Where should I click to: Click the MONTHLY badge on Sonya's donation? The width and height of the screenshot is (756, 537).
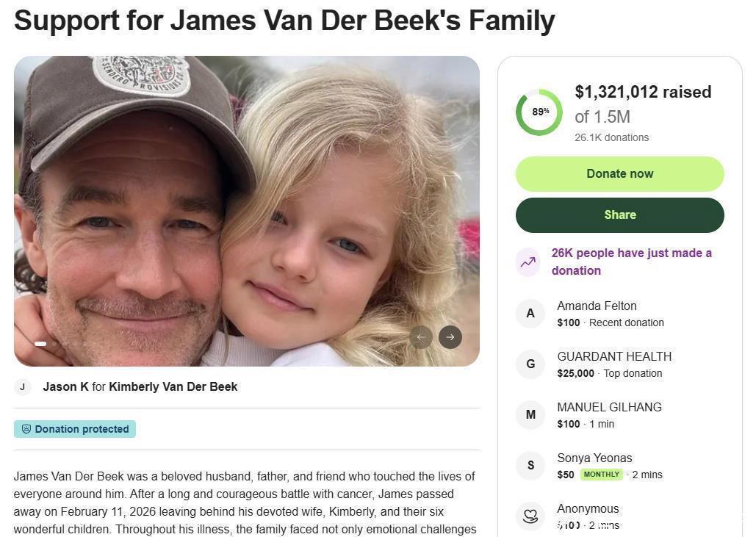click(x=602, y=475)
